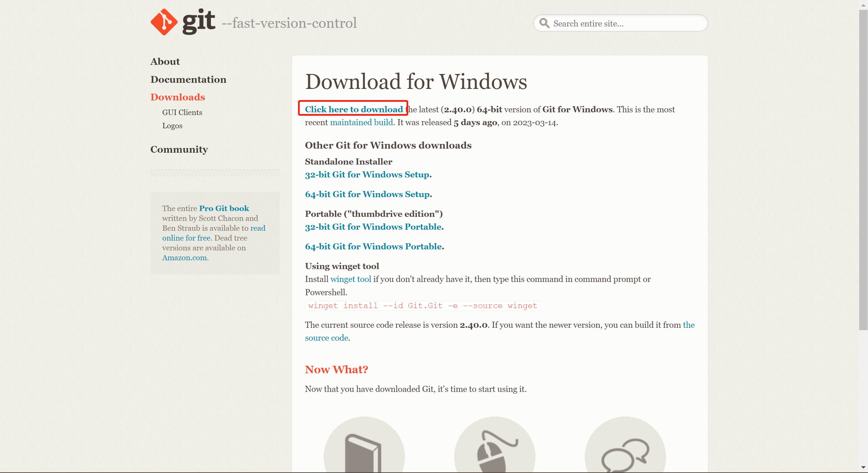Click the git wordmark in header
The height and width of the screenshot is (473, 868).
click(199, 22)
